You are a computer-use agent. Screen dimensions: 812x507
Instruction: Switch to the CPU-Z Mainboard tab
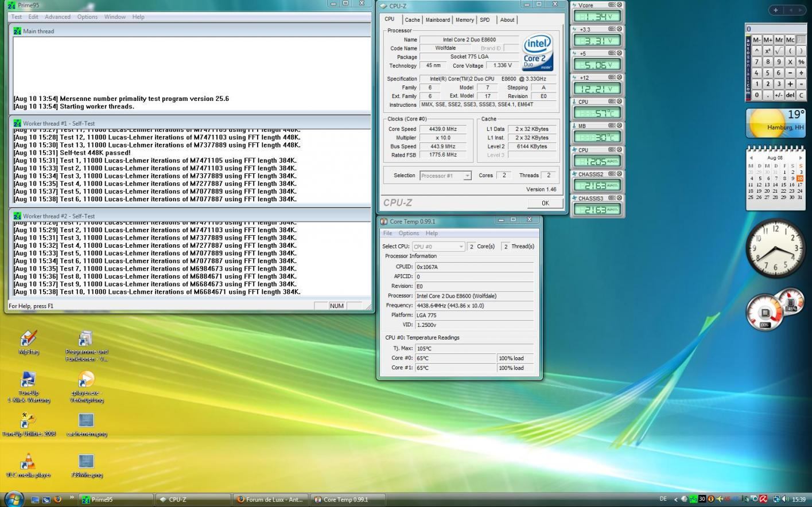(x=438, y=19)
